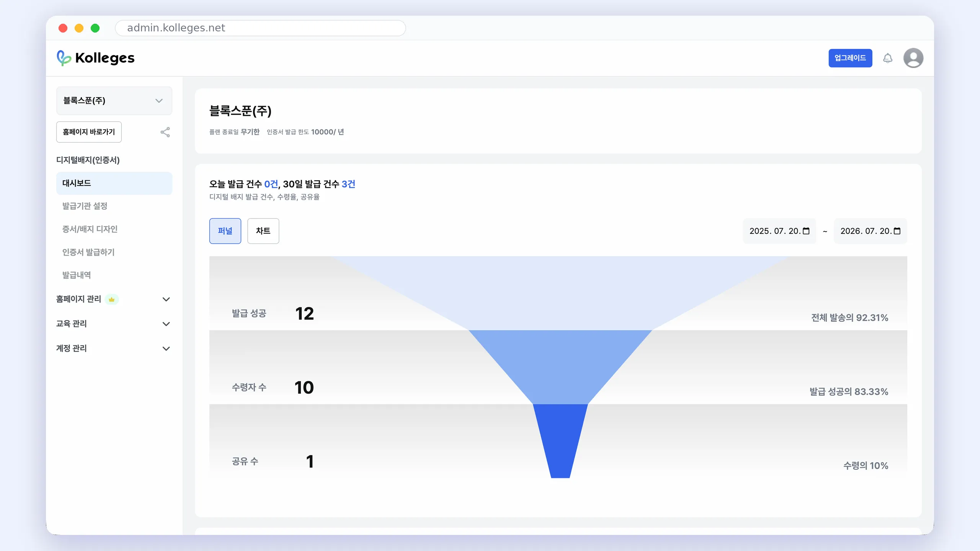Click the 발급 성공의 83.33% label

click(x=849, y=391)
